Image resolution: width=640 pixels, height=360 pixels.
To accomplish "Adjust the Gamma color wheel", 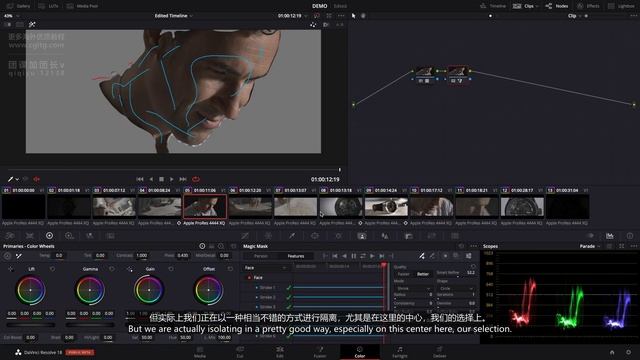I will (90, 290).
